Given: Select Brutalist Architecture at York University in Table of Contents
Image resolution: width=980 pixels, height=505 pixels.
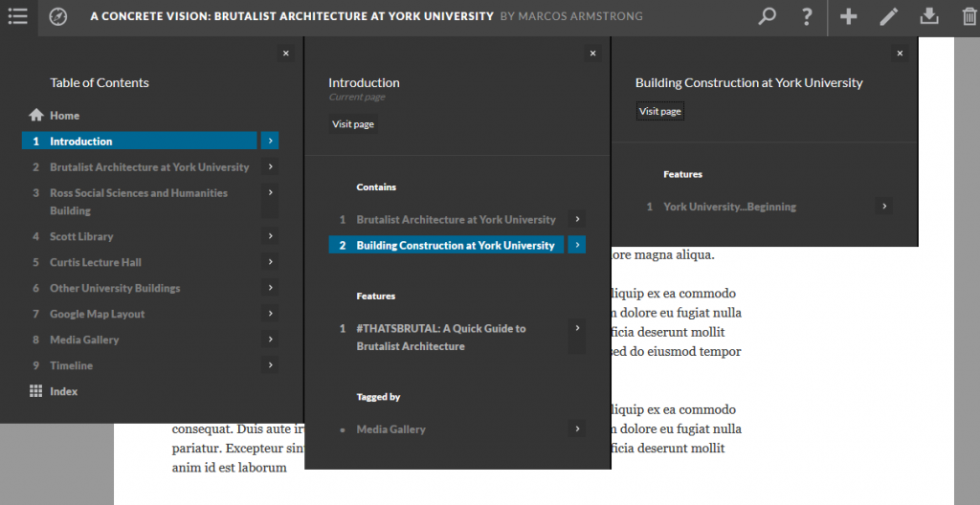Looking at the screenshot, I should 149,166.
